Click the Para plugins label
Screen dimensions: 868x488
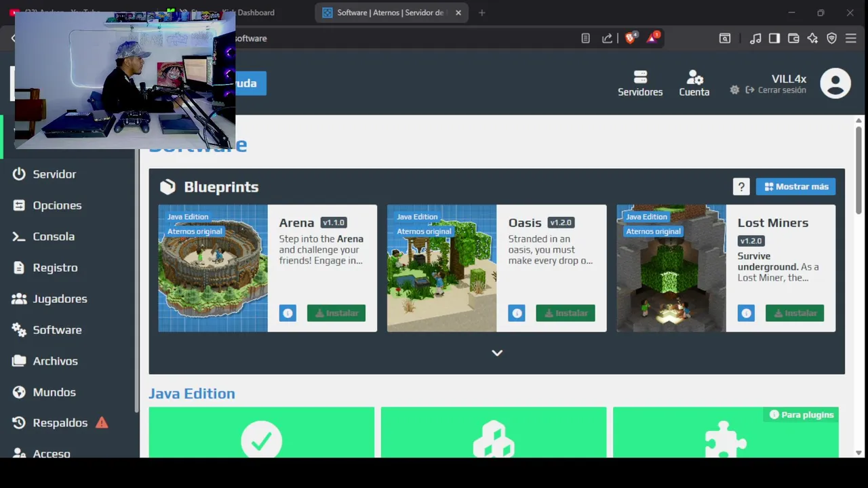click(802, 414)
